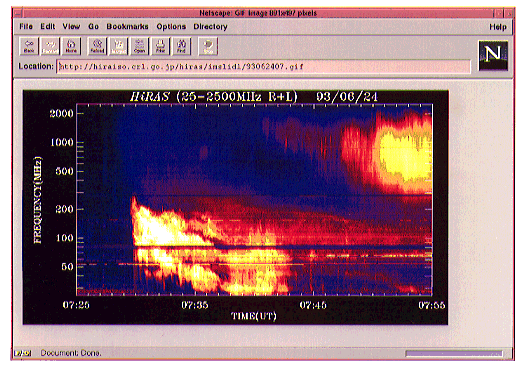Click the Netscape N logo
The width and height of the screenshot is (520, 369).
pyautogui.click(x=493, y=55)
